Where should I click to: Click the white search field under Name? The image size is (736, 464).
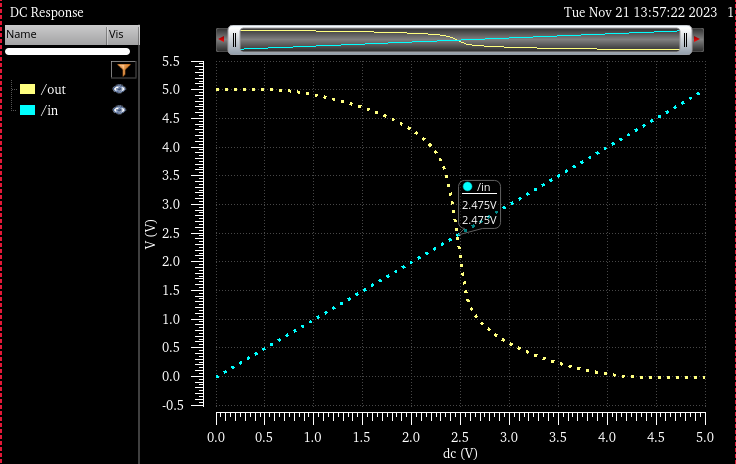[x=68, y=51]
